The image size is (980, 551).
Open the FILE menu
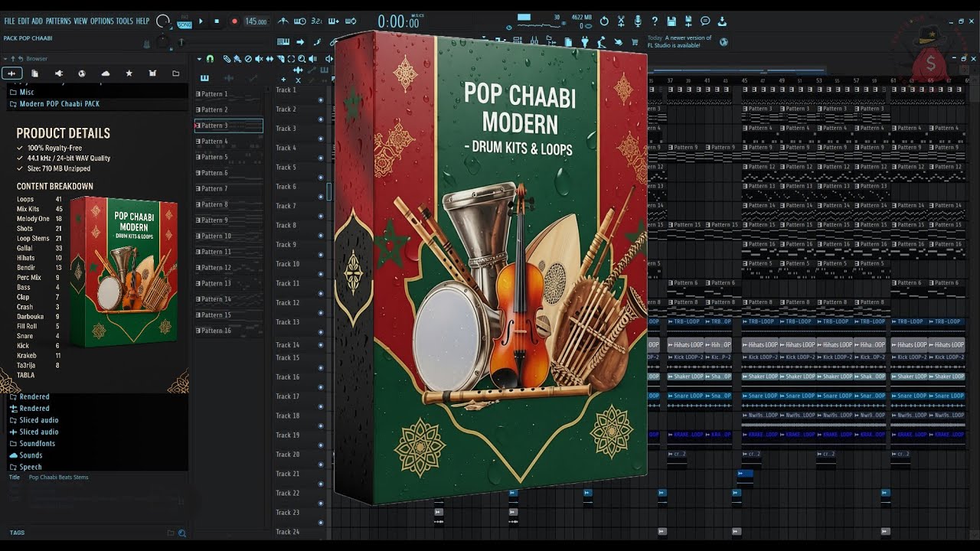[x=9, y=21]
